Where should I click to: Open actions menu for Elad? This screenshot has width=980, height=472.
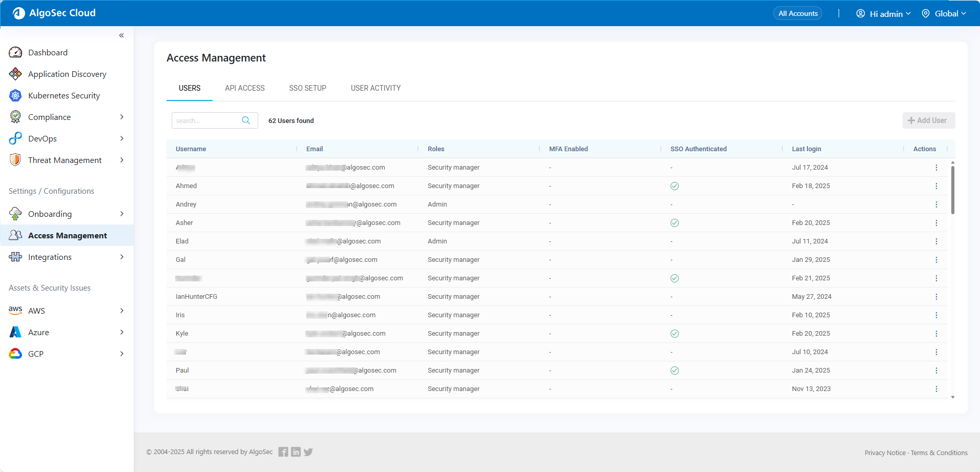(x=936, y=241)
